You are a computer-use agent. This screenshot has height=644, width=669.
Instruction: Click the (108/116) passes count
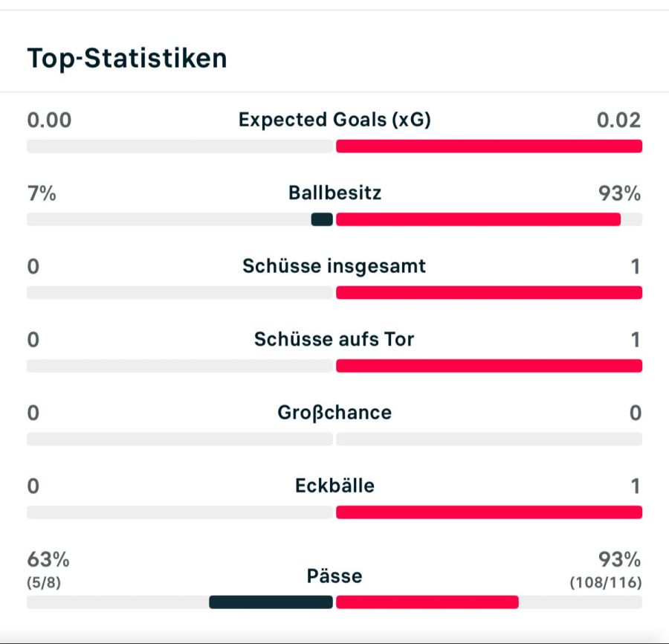[605, 582]
